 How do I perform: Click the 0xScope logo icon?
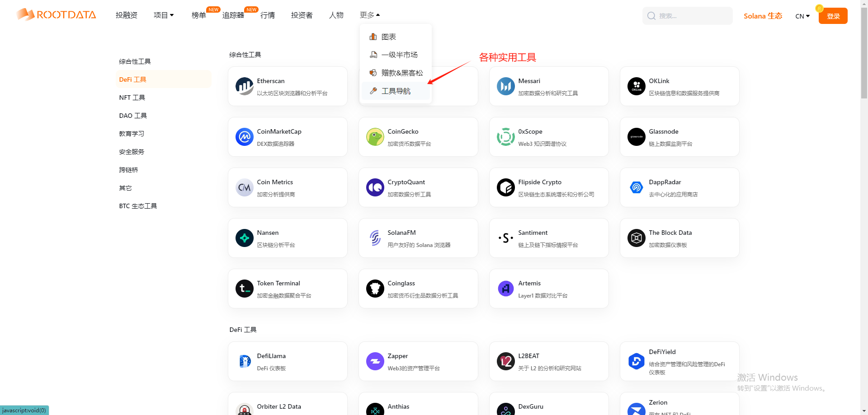tap(506, 137)
